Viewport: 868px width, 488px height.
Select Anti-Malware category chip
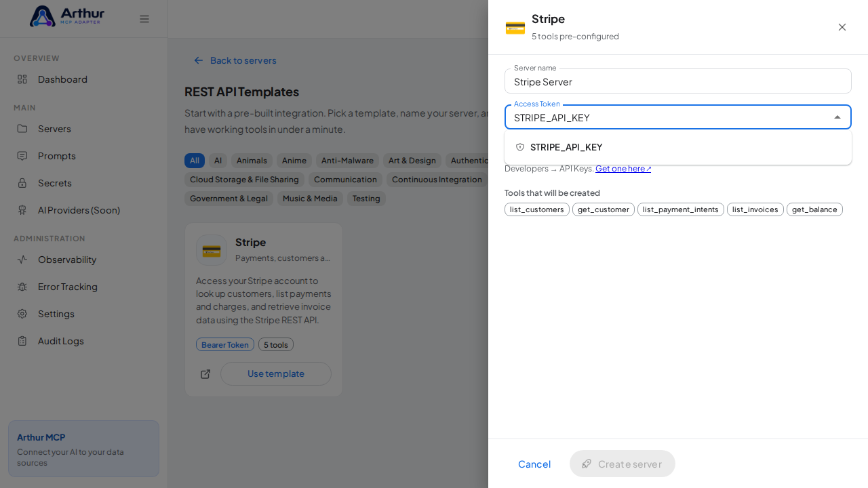[347, 161]
